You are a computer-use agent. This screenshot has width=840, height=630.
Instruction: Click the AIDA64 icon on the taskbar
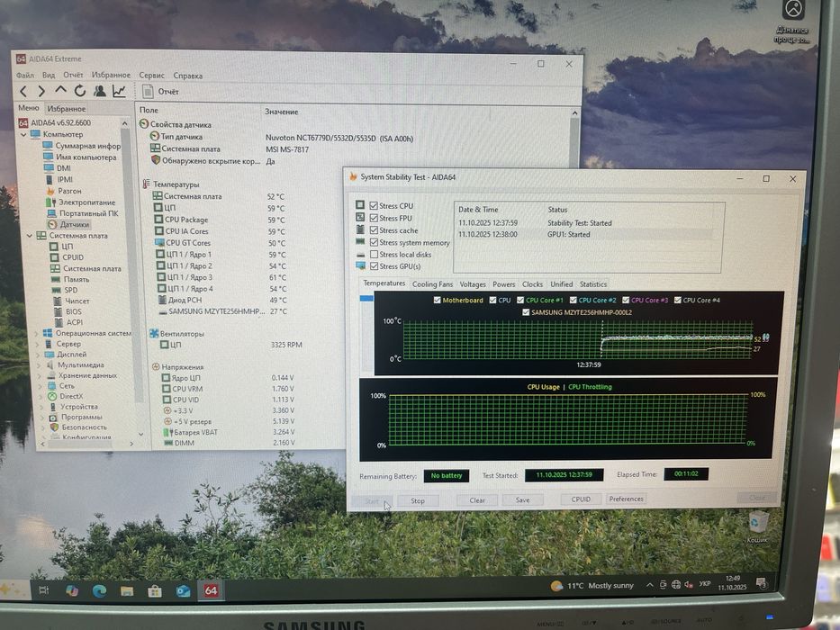pyautogui.click(x=211, y=590)
